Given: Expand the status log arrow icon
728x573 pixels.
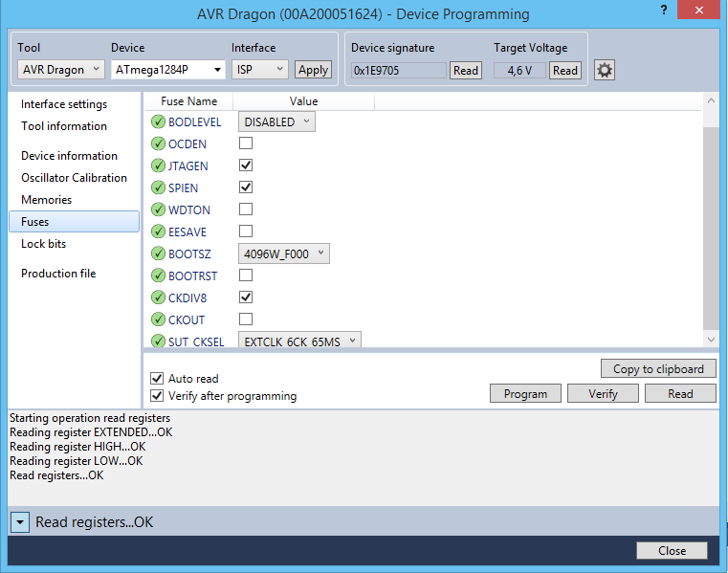Looking at the screenshot, I should coord(20,522).
